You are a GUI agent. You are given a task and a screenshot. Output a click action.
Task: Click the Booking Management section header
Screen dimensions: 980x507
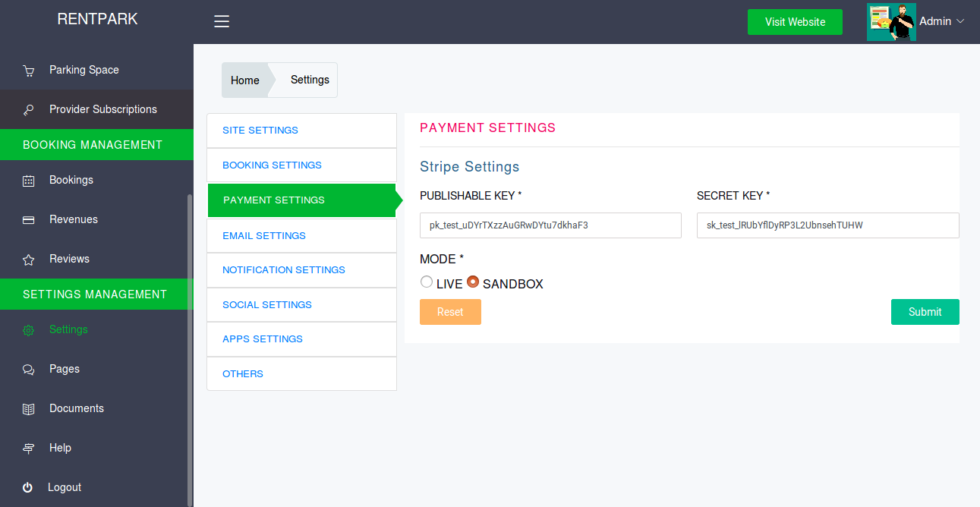coord(96,145)
